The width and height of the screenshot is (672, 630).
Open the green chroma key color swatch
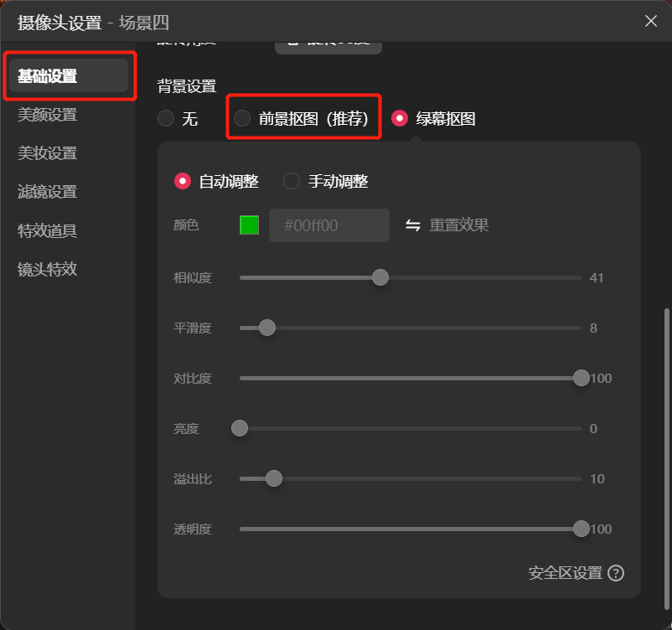[x=248, y=225]
